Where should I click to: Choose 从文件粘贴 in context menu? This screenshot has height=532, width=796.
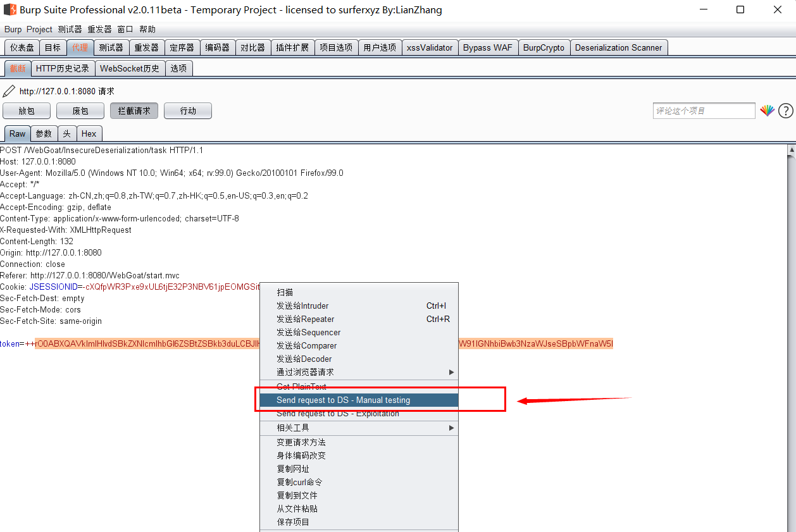[x=359, y=509]
